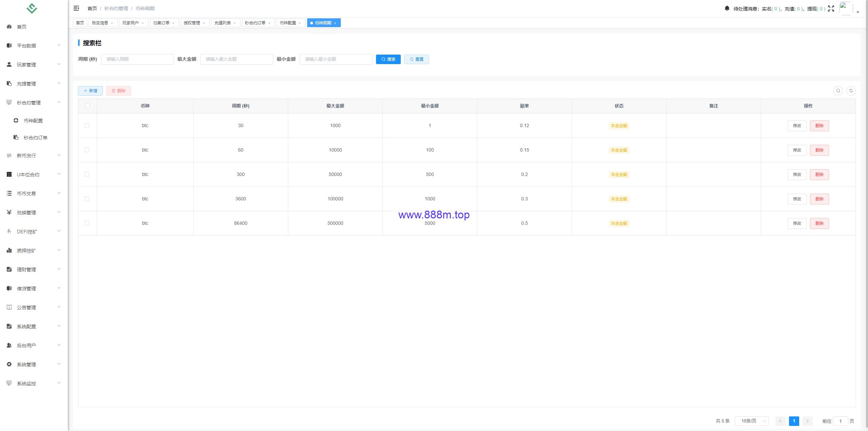Click the 平台数据 sidebar icon

point(9,45)
